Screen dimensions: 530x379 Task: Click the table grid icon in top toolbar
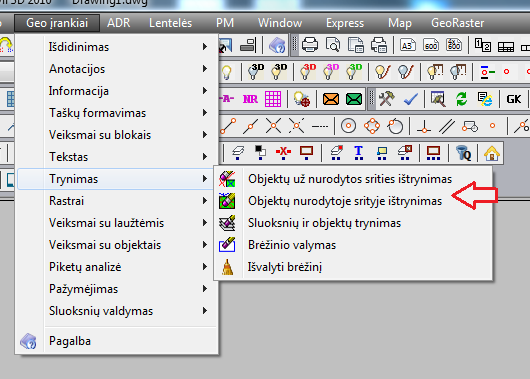click(506, 46)
